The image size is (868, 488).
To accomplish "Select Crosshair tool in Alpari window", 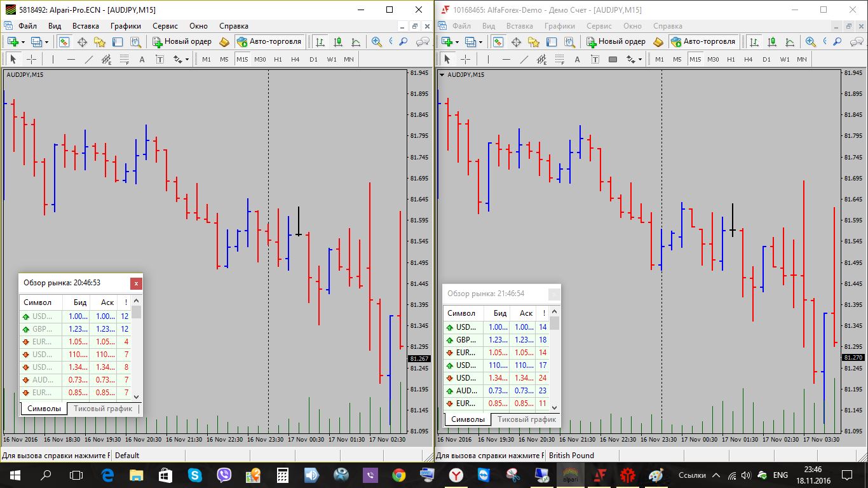I will pyautogui.click(x=31, y=59).
